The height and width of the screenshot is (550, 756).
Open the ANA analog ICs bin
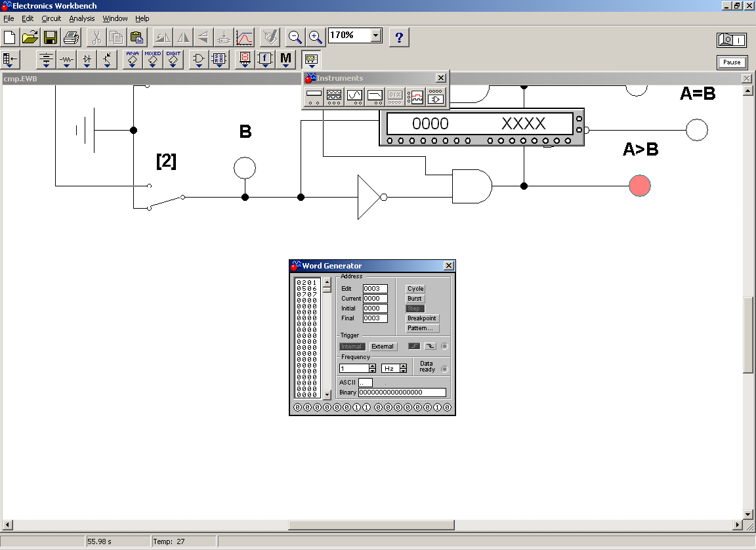(132, 60)
